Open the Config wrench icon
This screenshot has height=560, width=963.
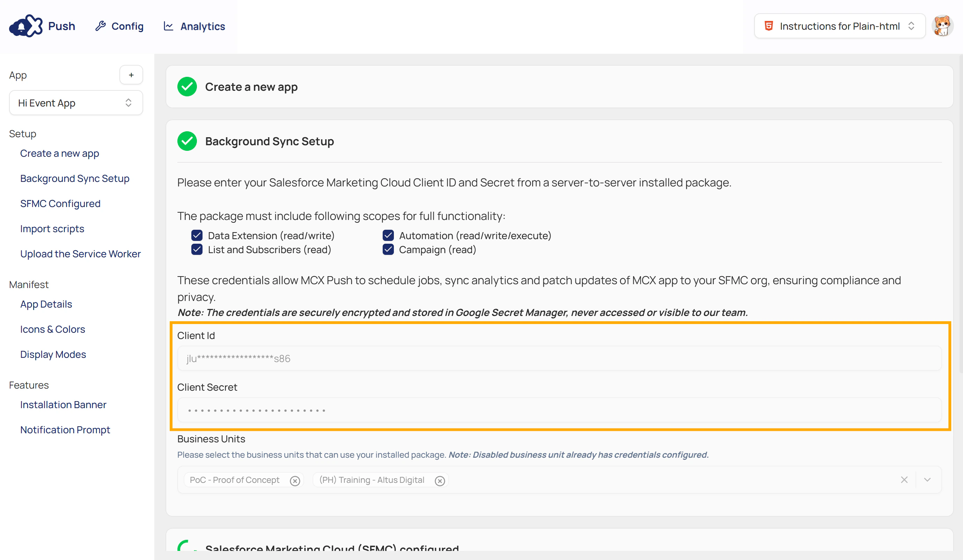point(101,26)
